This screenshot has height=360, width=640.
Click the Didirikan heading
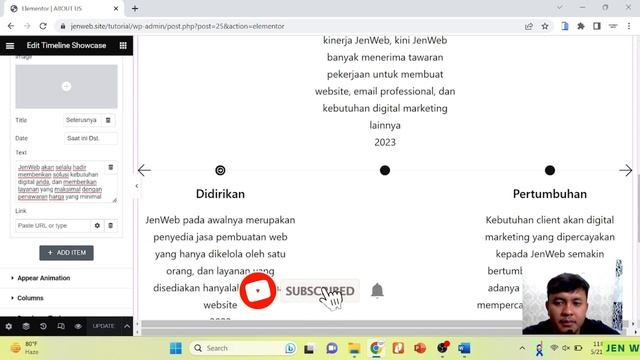point(220,194)
